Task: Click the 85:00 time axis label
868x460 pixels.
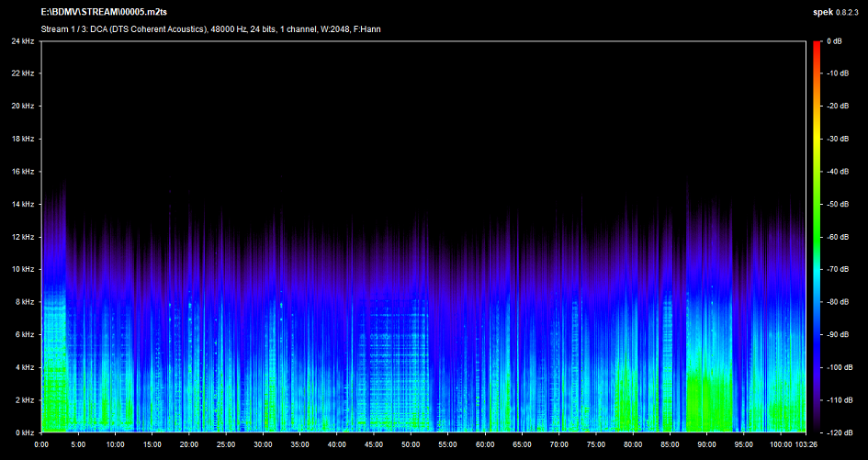Action: [x=670, y=444]
